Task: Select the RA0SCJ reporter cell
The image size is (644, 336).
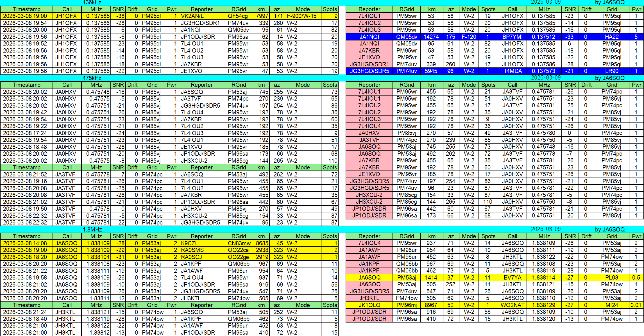Action: click(x=201, y=257)
